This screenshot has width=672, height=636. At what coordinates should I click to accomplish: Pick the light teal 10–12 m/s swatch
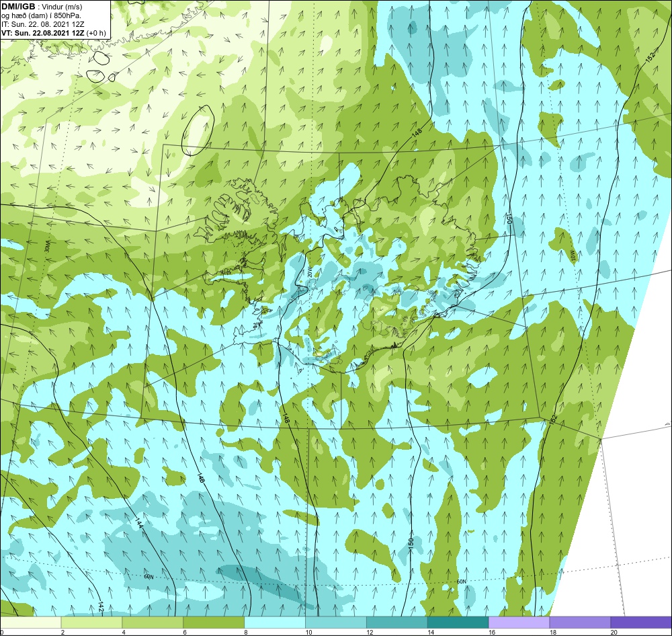(x=336, y=622)
